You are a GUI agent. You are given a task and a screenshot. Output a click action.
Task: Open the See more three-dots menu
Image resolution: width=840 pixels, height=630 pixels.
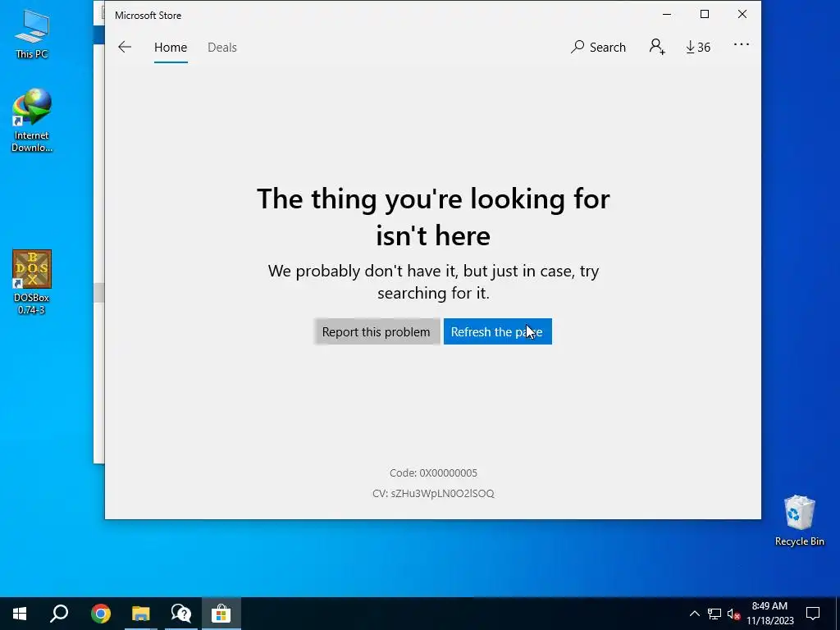point(741,44)
